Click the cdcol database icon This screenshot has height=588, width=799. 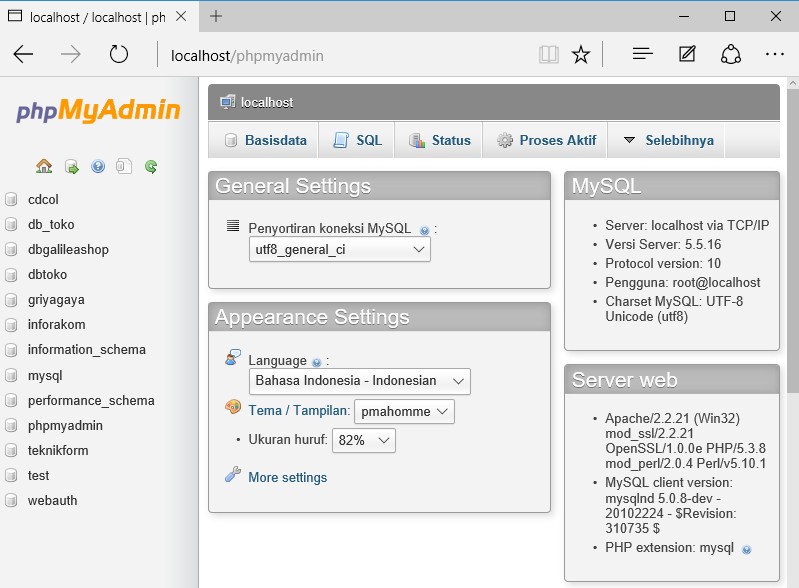pyautogui.click(x=11, y=199)
